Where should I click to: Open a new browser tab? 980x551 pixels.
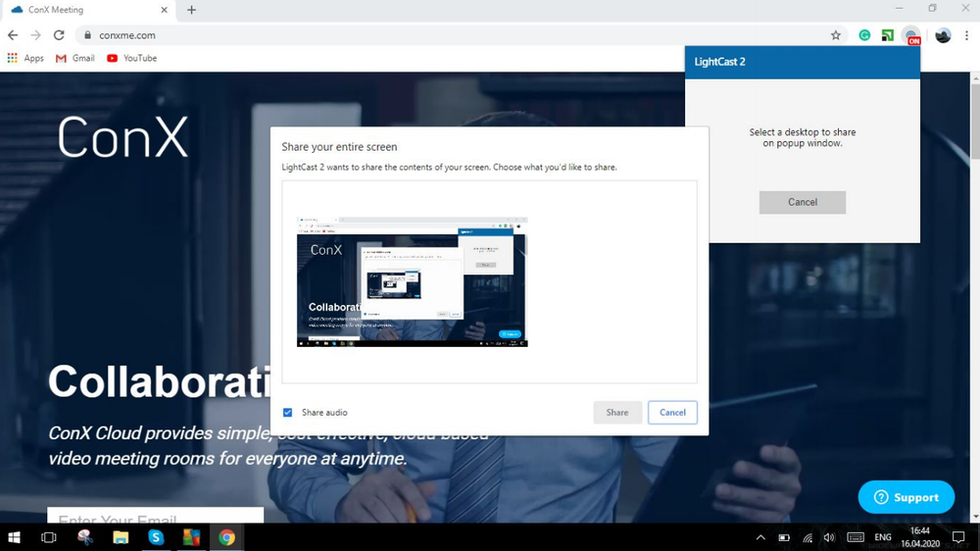coord(191,10)
